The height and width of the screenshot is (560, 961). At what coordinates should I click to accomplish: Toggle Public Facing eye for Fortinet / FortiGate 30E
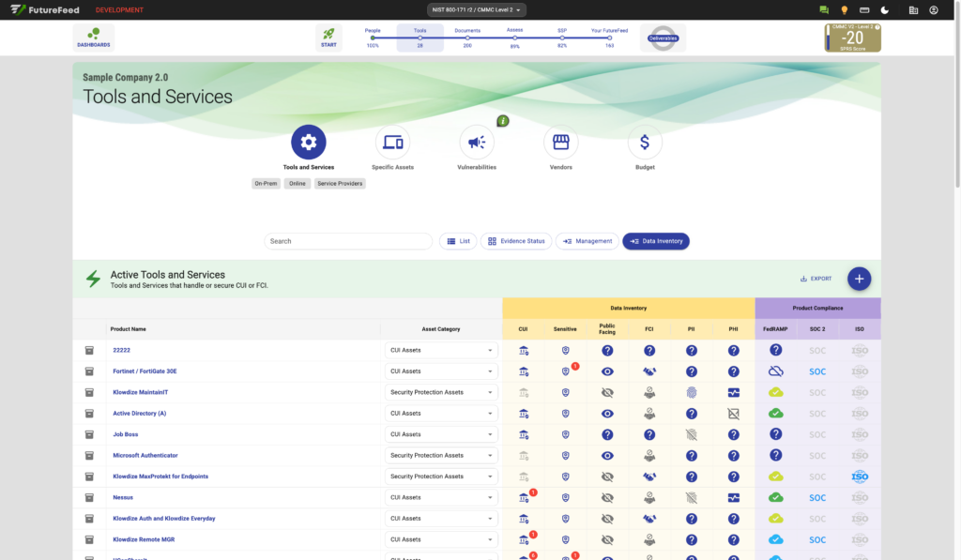coord(607,371)
